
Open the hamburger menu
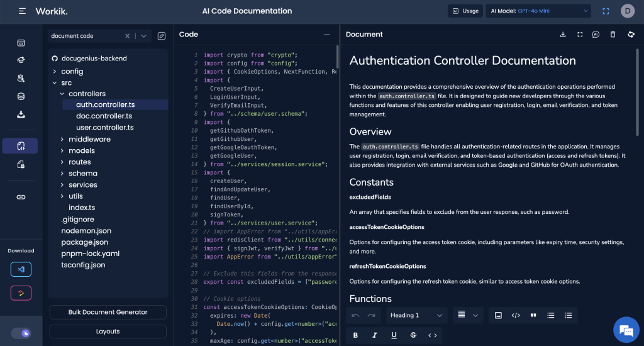point(22,11)
